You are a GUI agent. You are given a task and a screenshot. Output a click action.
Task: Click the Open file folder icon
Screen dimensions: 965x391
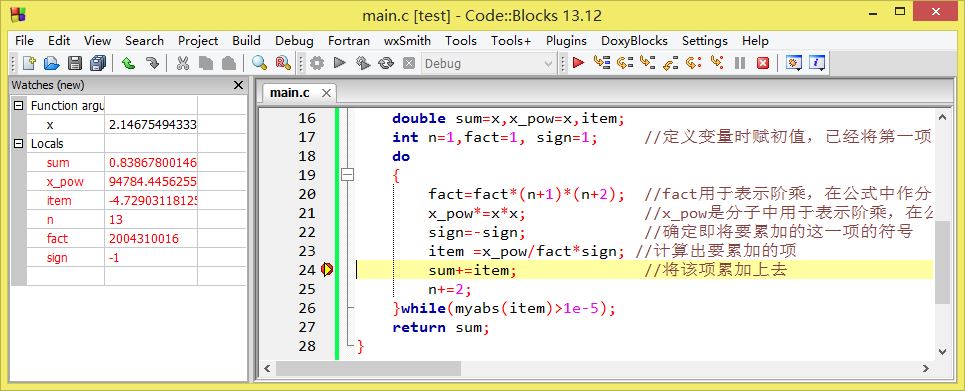[x=52, y=63]
